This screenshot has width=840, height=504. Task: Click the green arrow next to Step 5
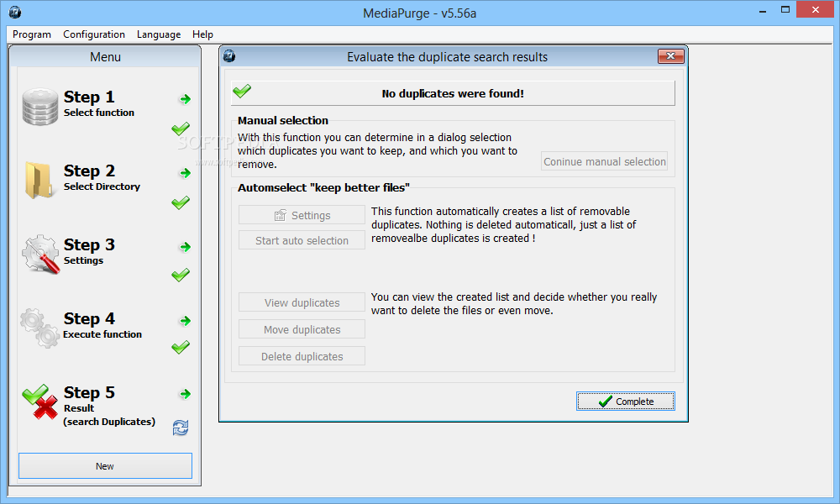coord(185,394)
